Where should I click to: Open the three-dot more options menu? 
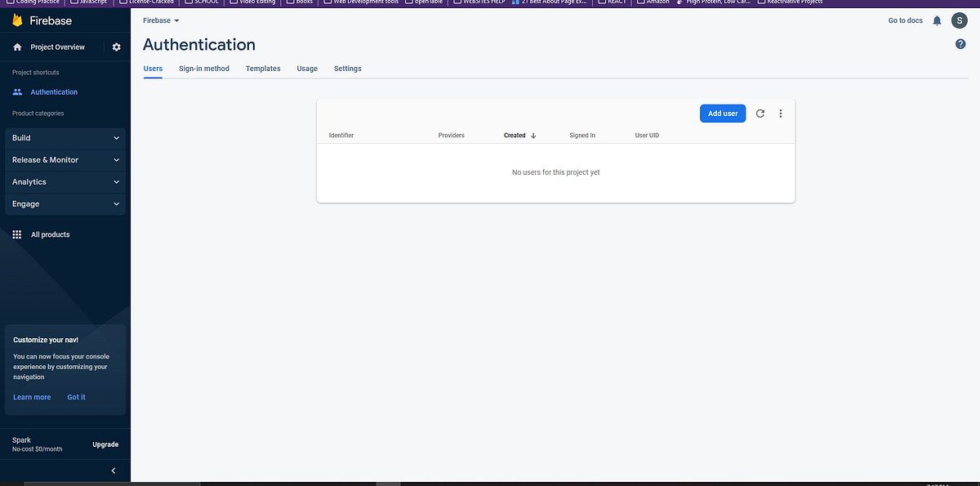click(781, 114)
